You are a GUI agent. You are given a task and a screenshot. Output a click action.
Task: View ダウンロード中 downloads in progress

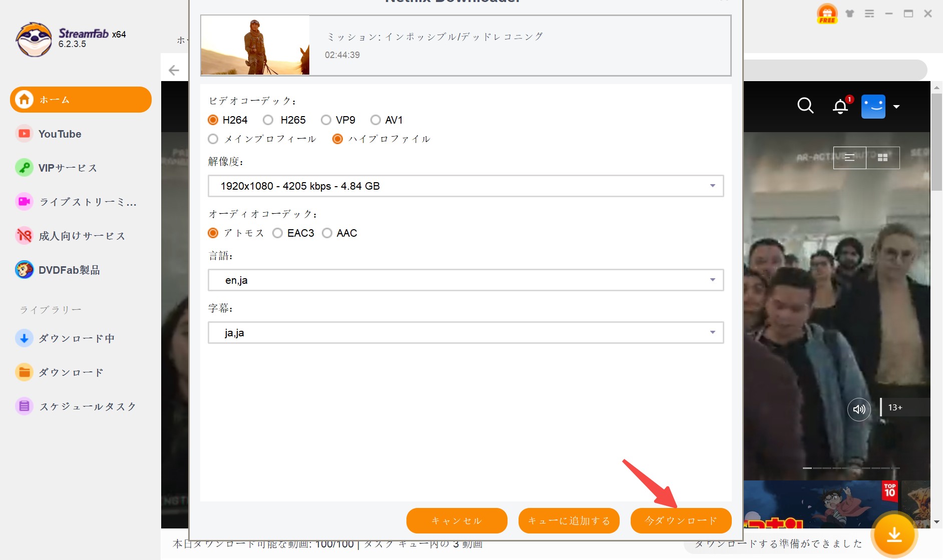click(x=78, y=338)
